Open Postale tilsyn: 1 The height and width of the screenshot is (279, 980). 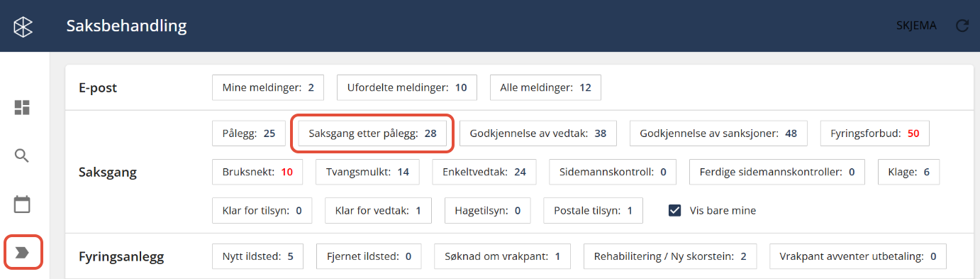pyautogui.click(x=594, y=210)
